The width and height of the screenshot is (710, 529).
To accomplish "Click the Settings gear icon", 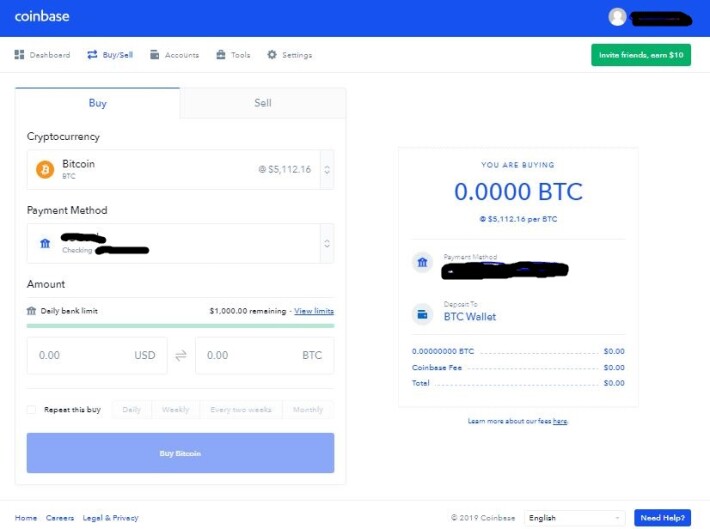I will 272,55.
